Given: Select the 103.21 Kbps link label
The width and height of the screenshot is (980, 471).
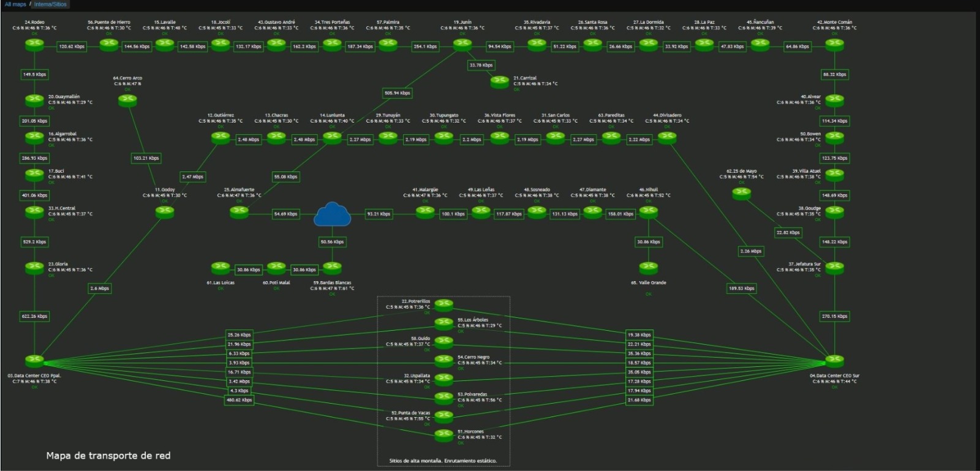Looking at the screenshot, I should (x=146, y=158).
